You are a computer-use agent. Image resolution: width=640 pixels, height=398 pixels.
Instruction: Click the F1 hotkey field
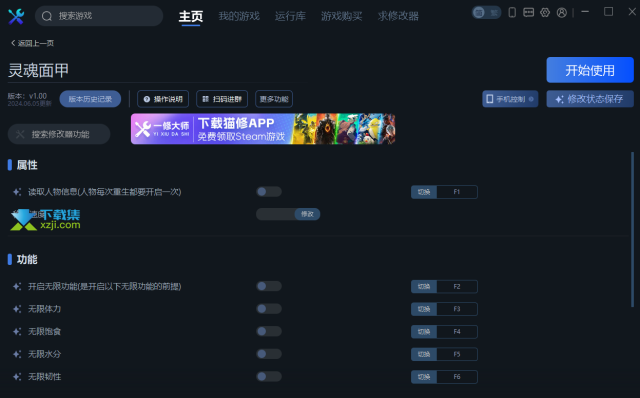tap(457, 192)
